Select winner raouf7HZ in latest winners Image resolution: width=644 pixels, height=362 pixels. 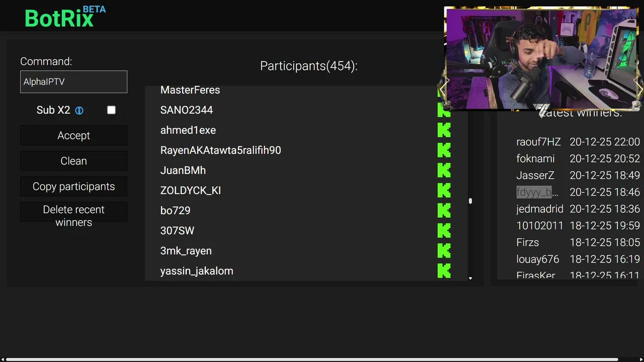[x=538, y=142]
